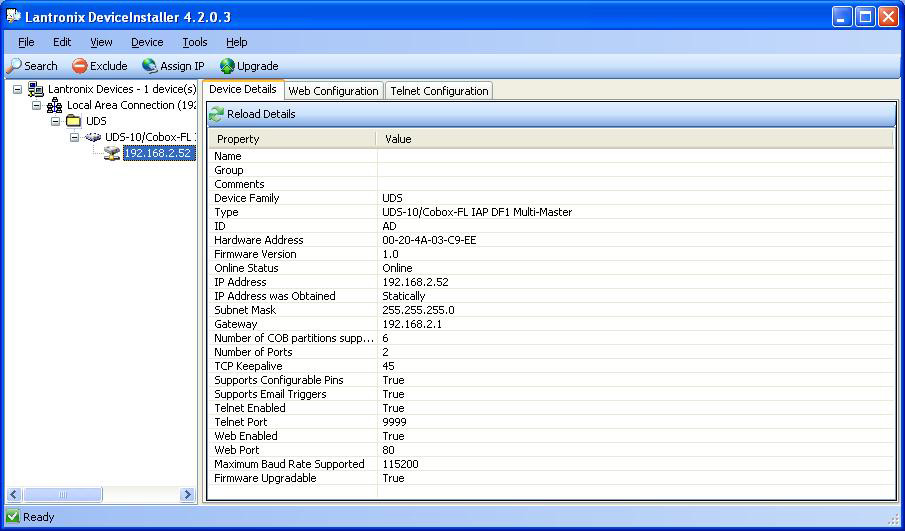
Task: Click the UDS folder icon
Action: pyautogui.click(x=73, y=121)
